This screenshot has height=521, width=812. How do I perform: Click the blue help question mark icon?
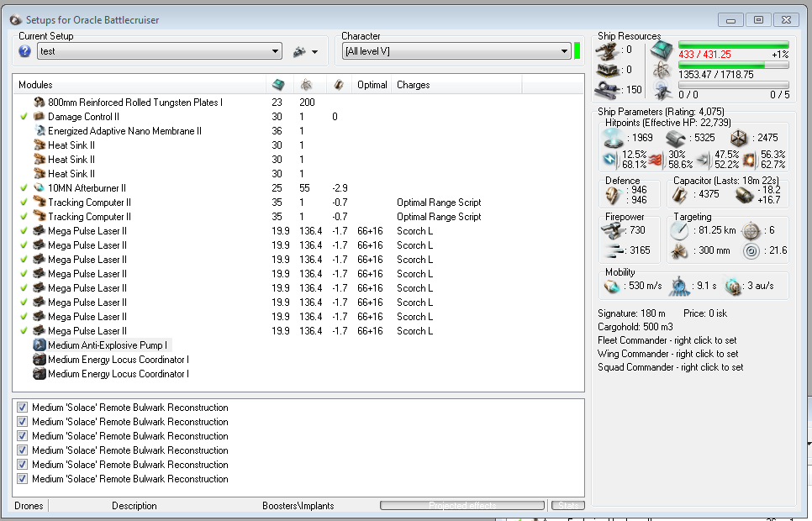tap(24, 51)
